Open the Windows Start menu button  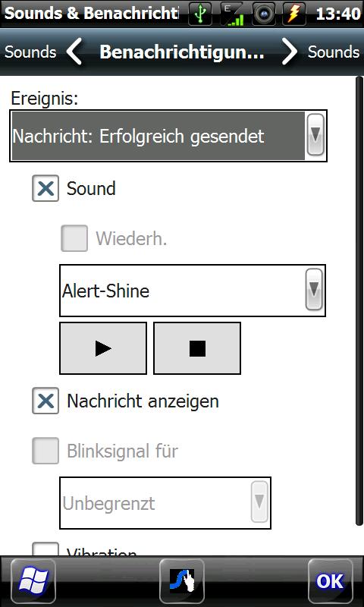33,581
